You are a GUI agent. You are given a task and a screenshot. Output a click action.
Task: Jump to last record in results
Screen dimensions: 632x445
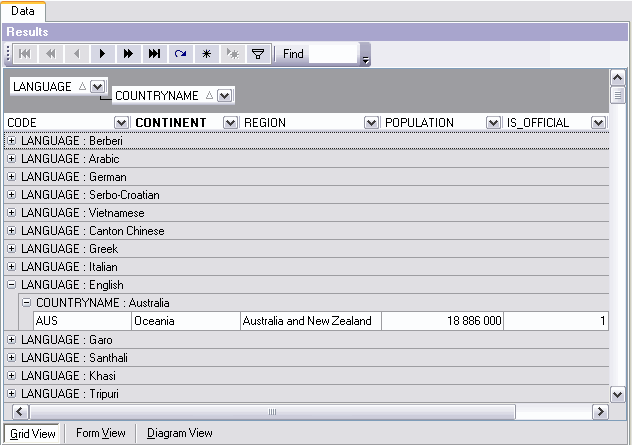tap(154, 54)
